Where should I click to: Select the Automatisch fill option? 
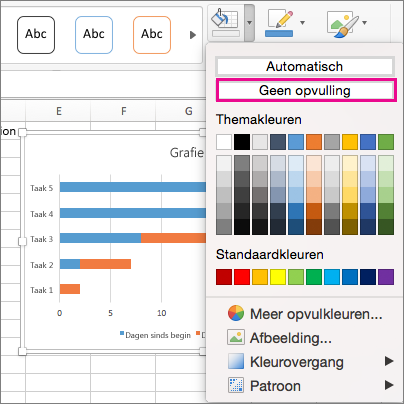click(305, 66)
